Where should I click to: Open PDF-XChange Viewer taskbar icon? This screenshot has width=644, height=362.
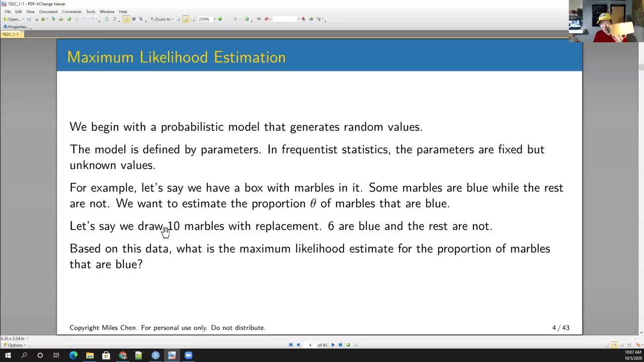(x=172, y=355)
